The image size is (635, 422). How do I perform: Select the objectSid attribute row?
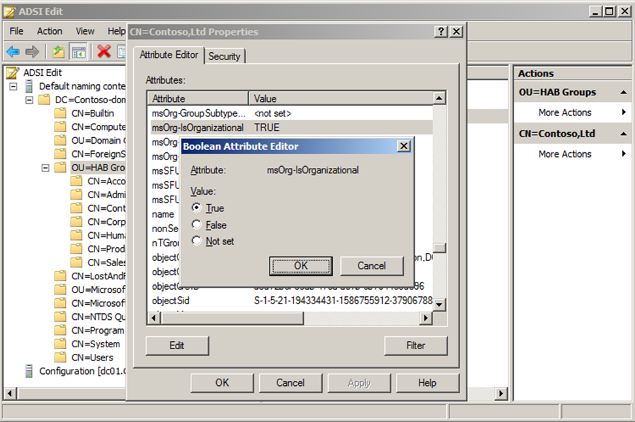pyautogui.click(x=291, y=301)
